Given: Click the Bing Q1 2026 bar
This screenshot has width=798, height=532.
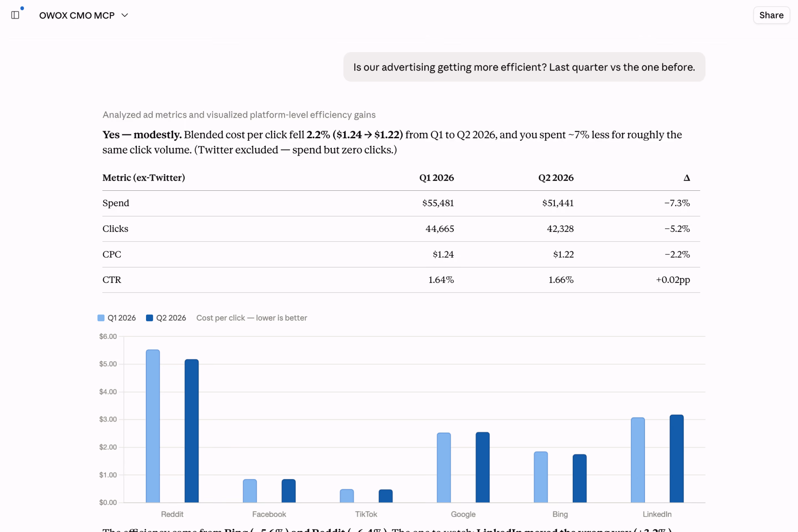Looking at the screenshot, I should (541, 477).
